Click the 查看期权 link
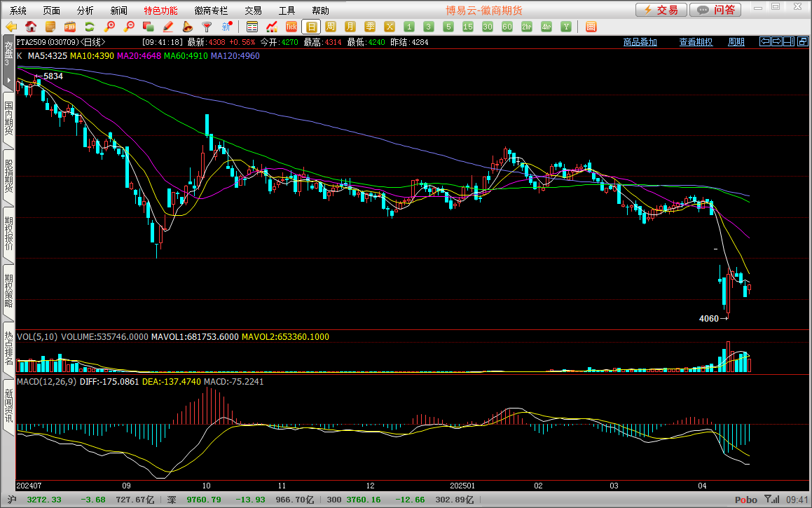This screenshot has height=508, width=812. tap(696, 42)
